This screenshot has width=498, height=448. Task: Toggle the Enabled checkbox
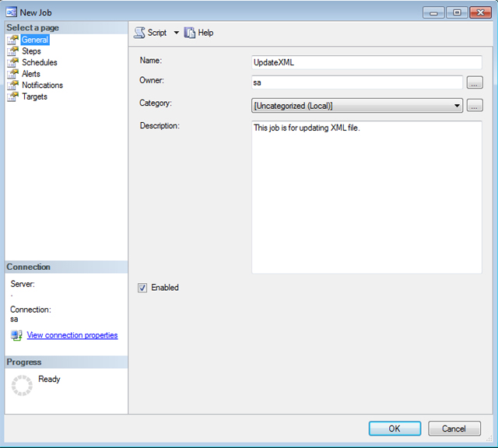pos(142,288)
